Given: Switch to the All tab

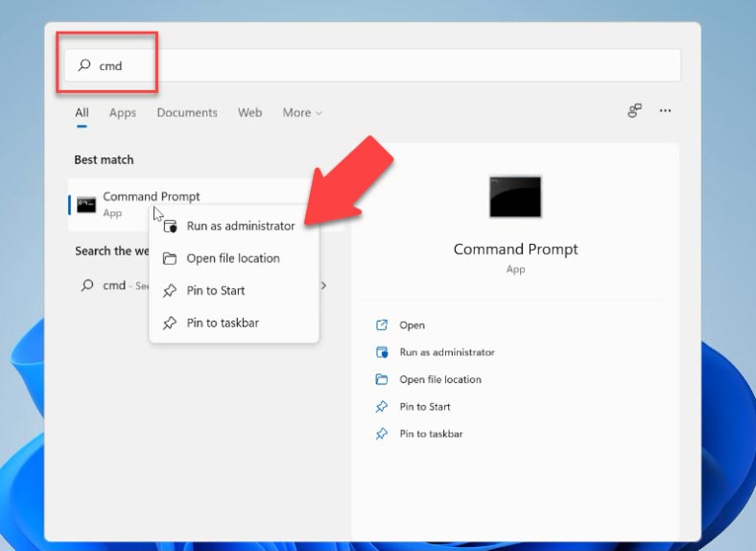Looking at the screenshot, I should coord(82,112).
